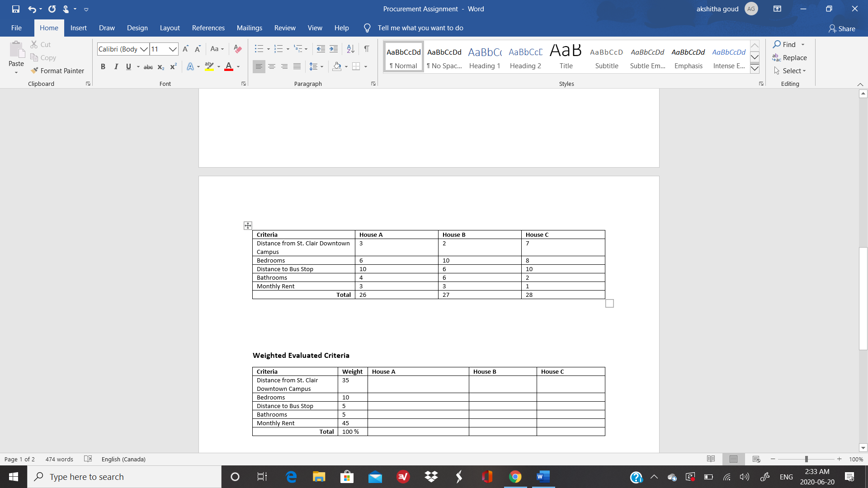868x488 pixels.
Task: Open the References tab
Action: click(208, 28)
